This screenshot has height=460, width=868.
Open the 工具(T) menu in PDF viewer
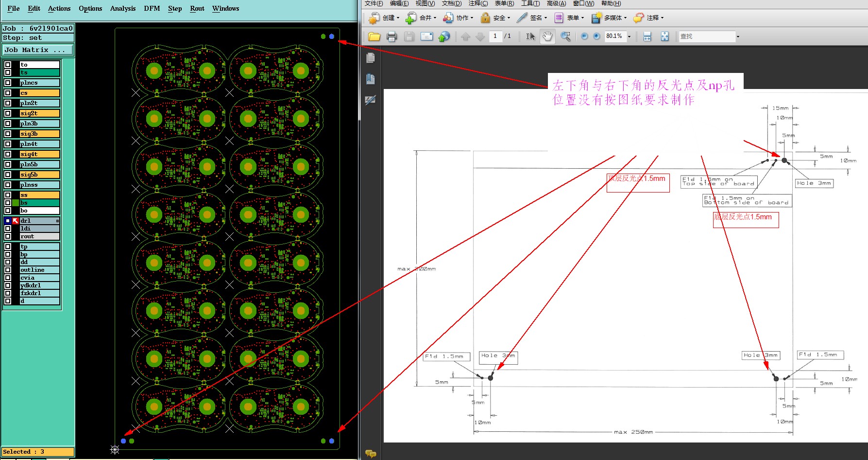tap(530, 3)
